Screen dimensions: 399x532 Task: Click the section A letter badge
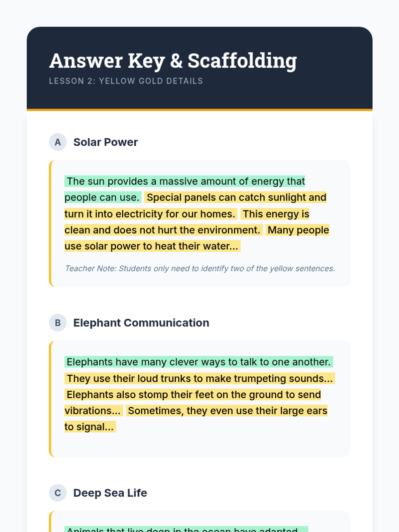pos(58,142)
